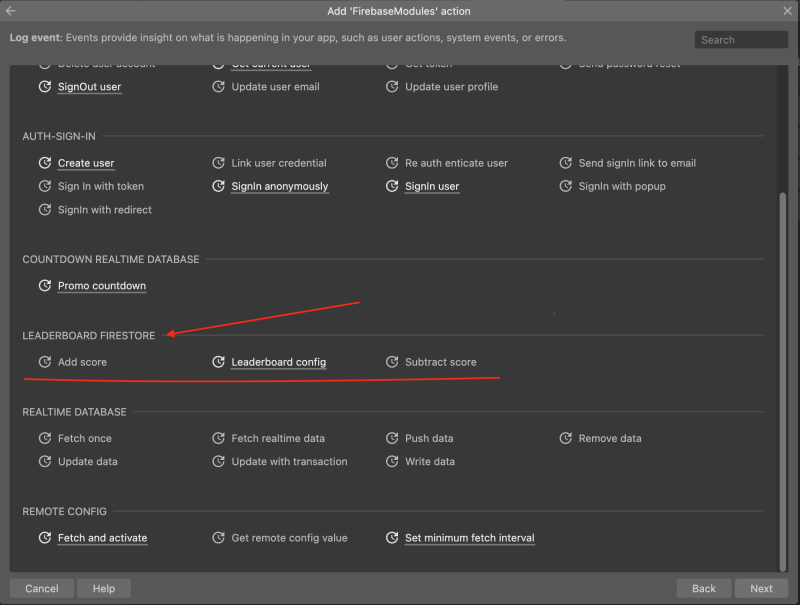Click the Update user profile icon
Image resolution: width=800 pixels, height=605 pixels.
pyautogui.click(x=392, y=87)
